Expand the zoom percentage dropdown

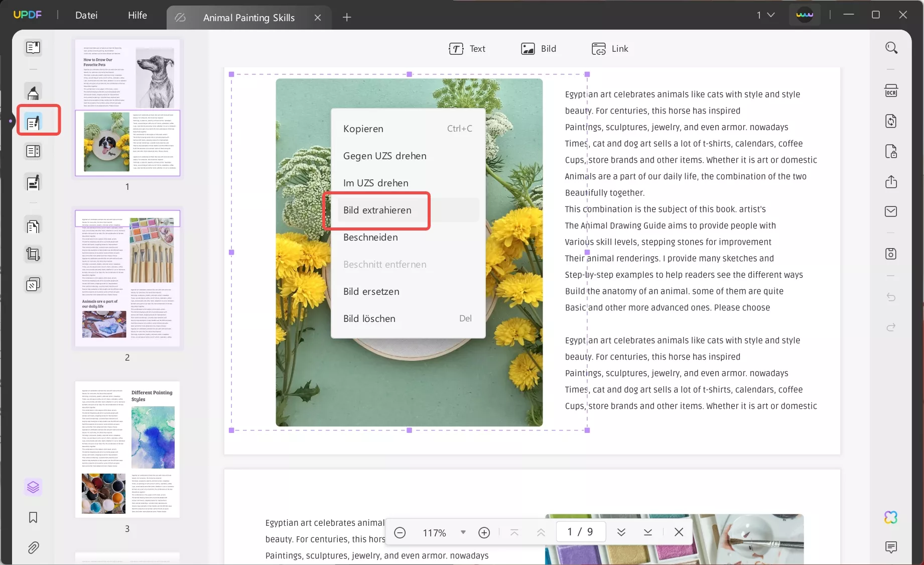pyautogui.click(x=463, y=532)
